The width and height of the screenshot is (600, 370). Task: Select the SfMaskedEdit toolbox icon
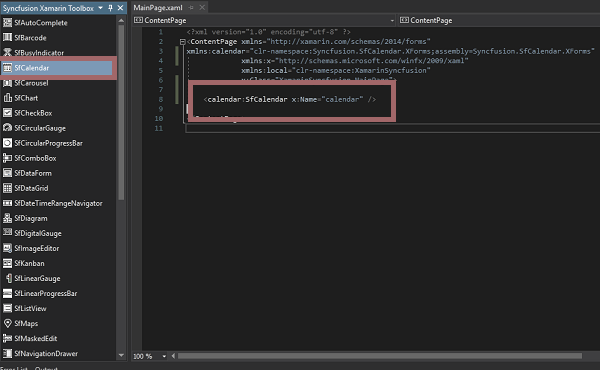coord(7,338)
